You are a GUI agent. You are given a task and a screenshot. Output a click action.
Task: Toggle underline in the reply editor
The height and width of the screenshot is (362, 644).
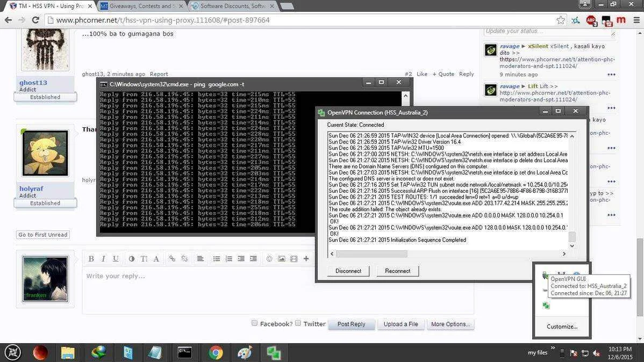pos(116,258)
